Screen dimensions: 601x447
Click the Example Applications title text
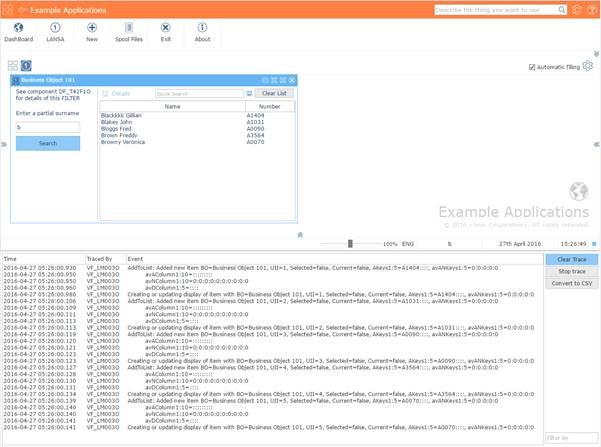68,10
